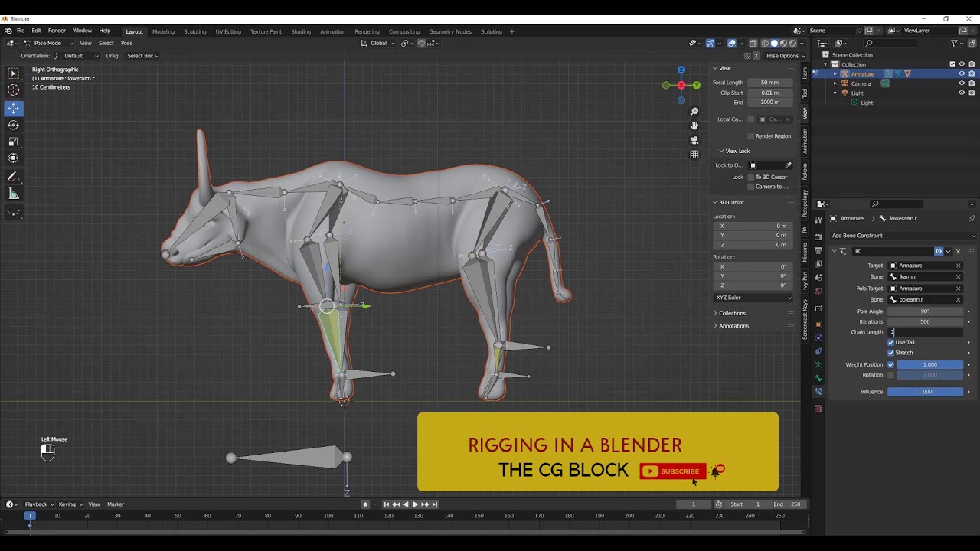Image resolution: width=980 pixels, height=551 pixels.
Task: Toggle camera view icon in viewport
Action: [x=694, y=140]
